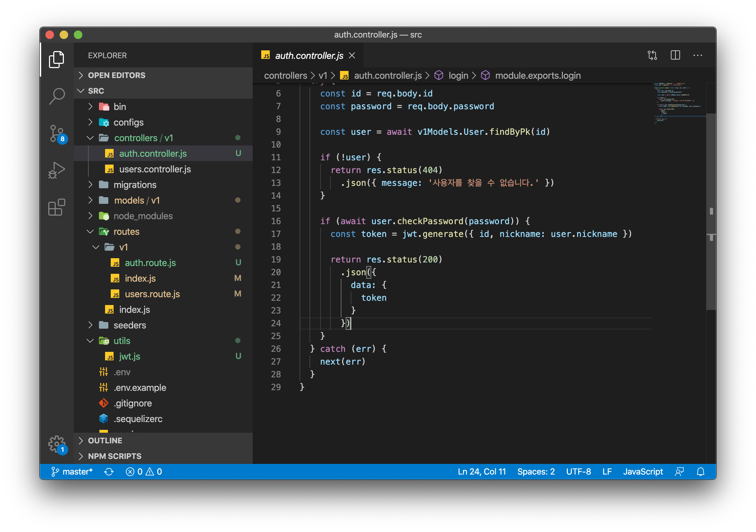
Task: Click the notifications bell in status bar
Action: 700,472
